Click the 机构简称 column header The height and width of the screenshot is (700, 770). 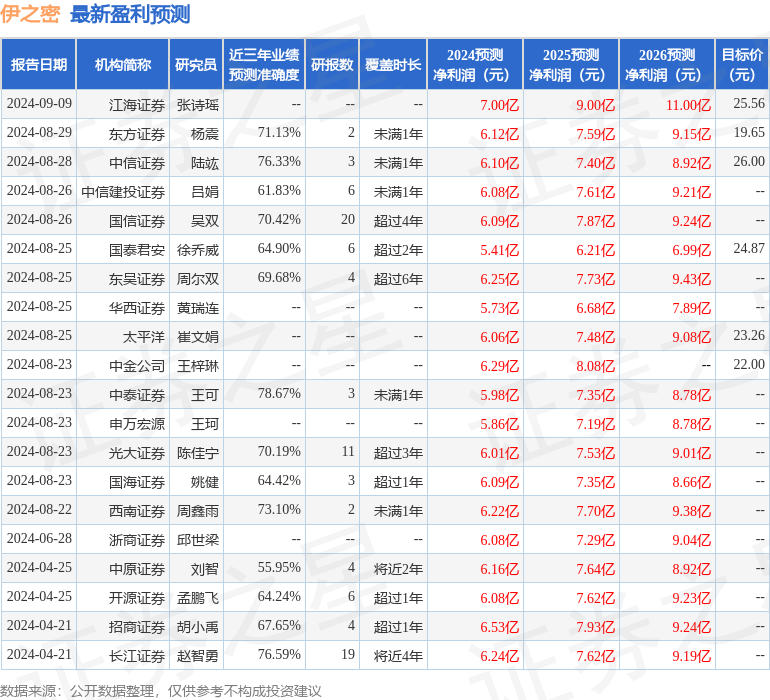point(123,64)
